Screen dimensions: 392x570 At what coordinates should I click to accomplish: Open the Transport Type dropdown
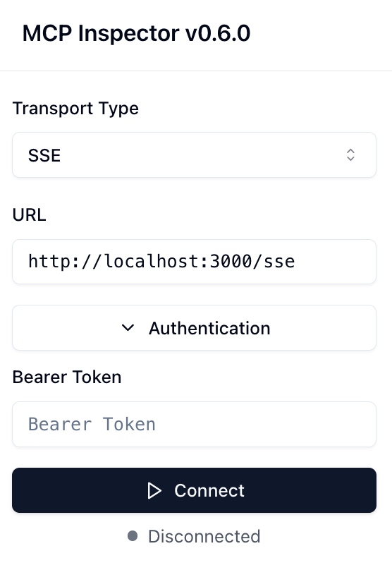[194, 155]
